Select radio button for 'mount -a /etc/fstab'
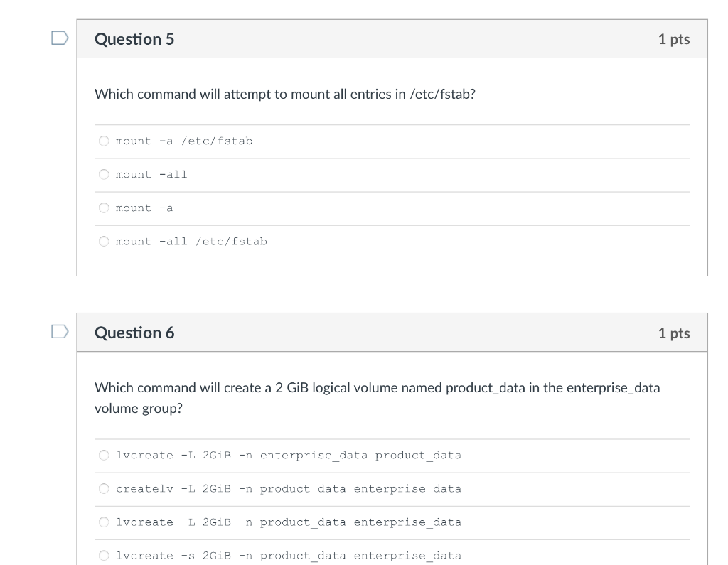 [x=104, y=141]
